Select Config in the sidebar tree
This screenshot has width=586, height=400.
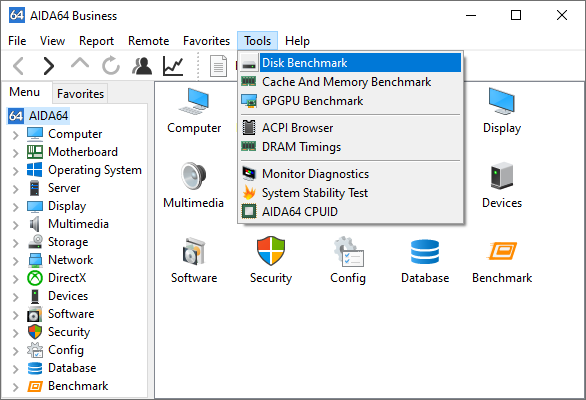tap(56, 350)
